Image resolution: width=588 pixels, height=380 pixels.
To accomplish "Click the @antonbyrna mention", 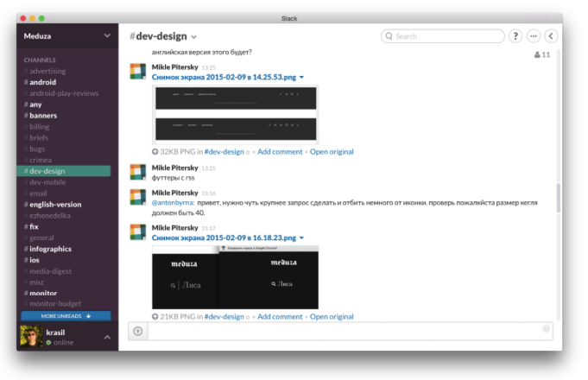I will click(173, 203).
